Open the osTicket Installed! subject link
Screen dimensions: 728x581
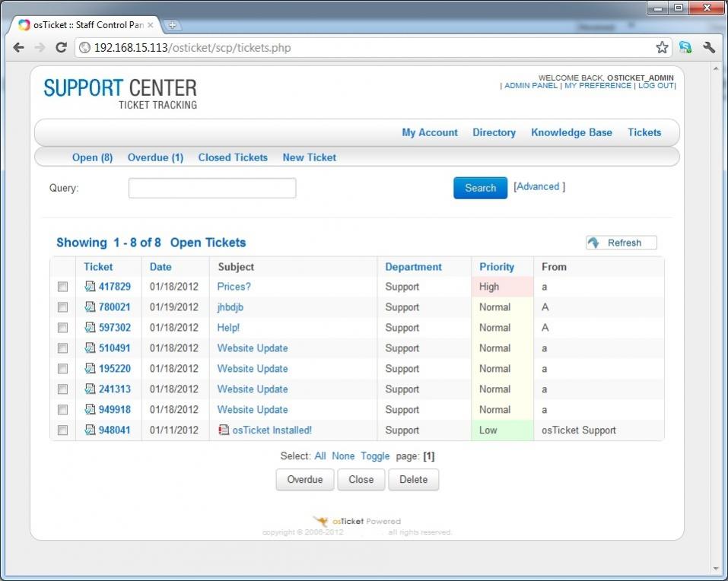(272, 430)
